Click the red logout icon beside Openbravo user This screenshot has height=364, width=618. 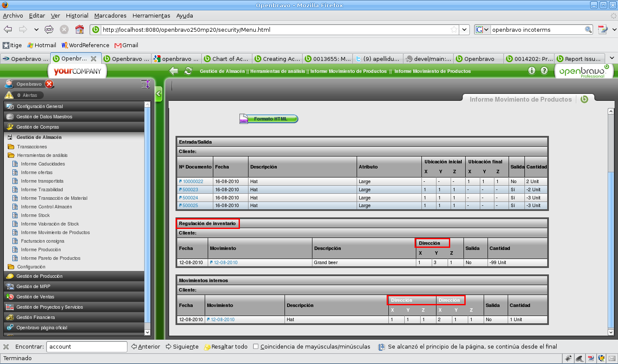pyautogui.click(x=49, y=84)
